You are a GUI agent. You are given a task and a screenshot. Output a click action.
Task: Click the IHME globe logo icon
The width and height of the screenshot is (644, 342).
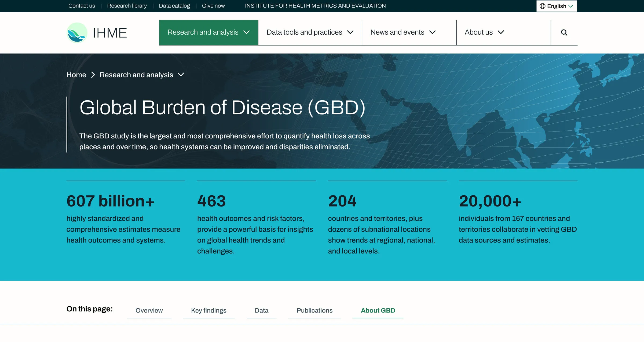click(x=77, y=33)
